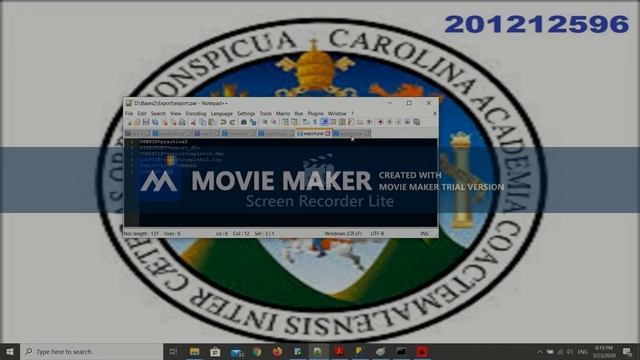Open the Windows Start menu

10,351
